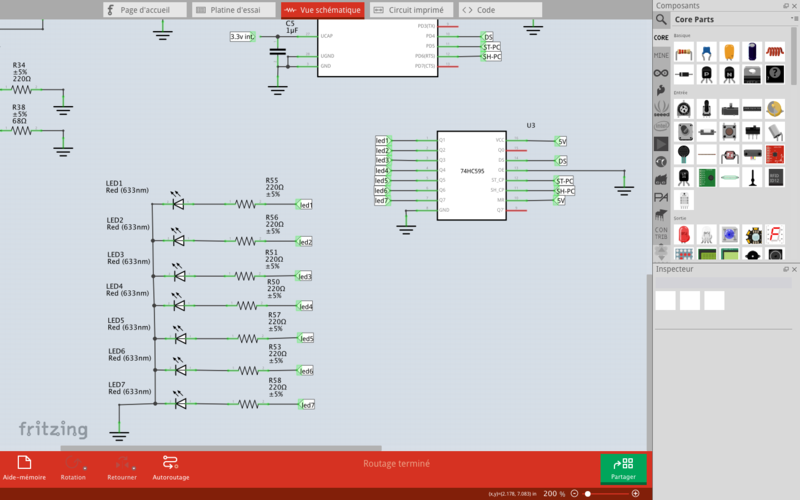Open the Aide-mémoire note tool
The height and width of the screenshot is (500, 800).
[x=24, y=466]
